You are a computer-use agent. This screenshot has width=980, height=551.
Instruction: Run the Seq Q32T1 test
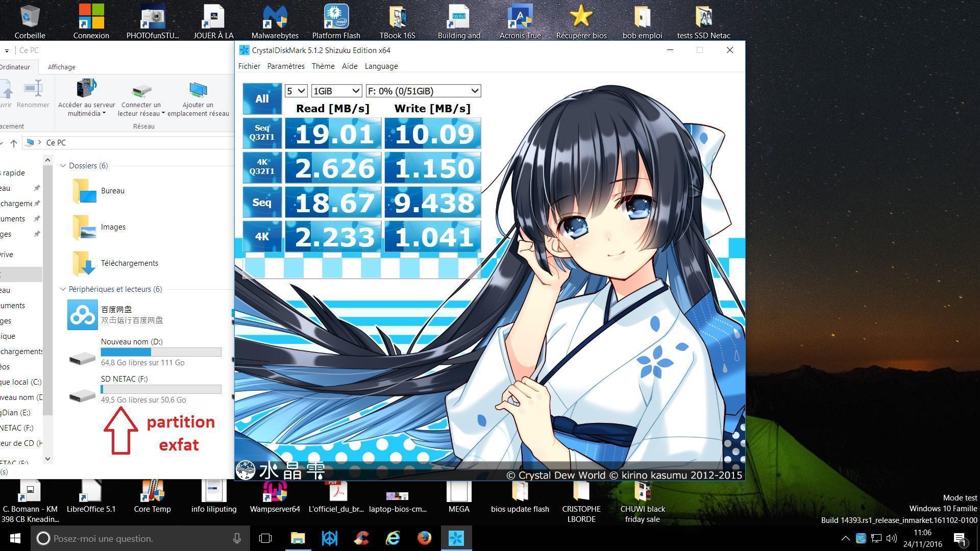(262, 133)
